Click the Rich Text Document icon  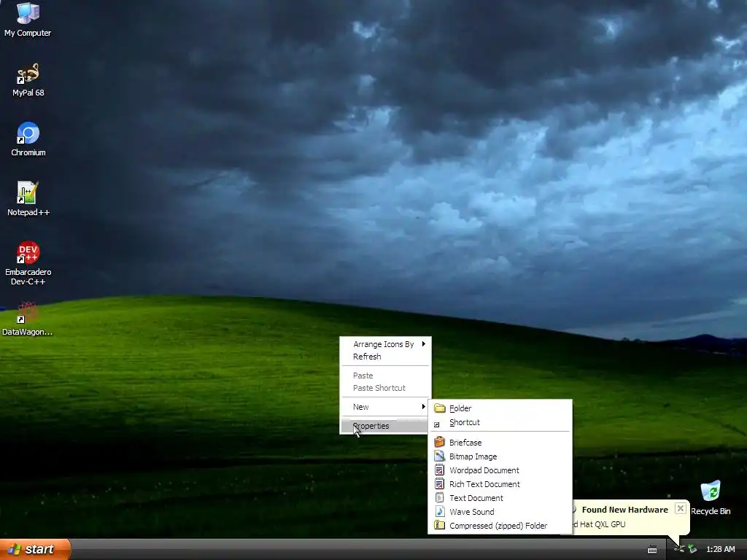pos(440,484)
